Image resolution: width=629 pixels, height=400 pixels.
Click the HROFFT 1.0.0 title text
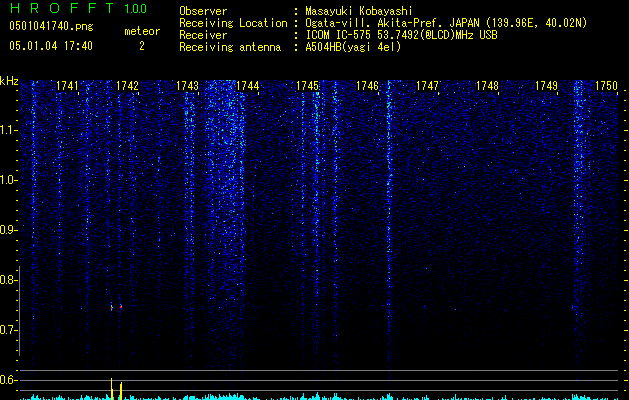click(x=79, y=8)
